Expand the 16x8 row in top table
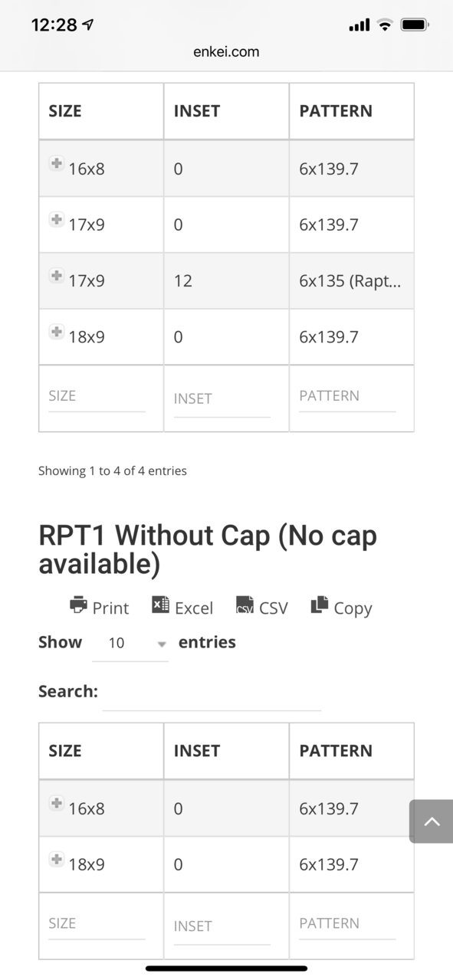The width and height of the screenshot is (453, 980). tap(56, 163)
